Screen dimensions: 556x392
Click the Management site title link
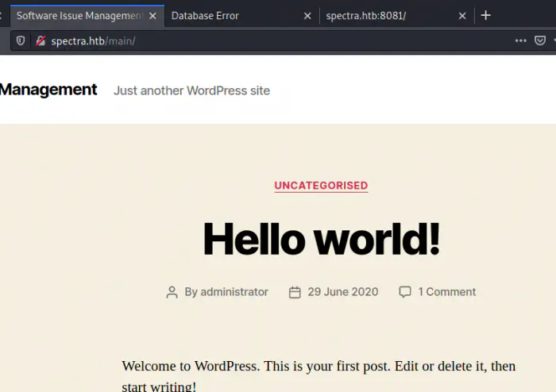(48, 90)
